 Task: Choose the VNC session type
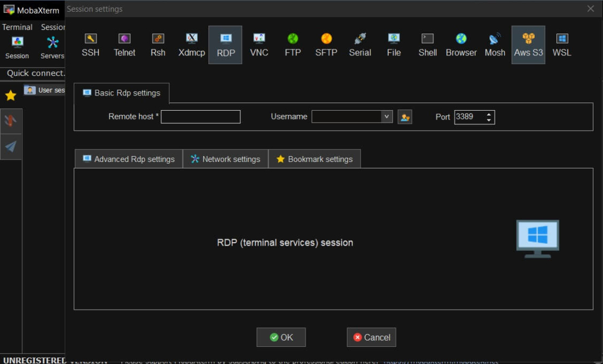(259, 45)
